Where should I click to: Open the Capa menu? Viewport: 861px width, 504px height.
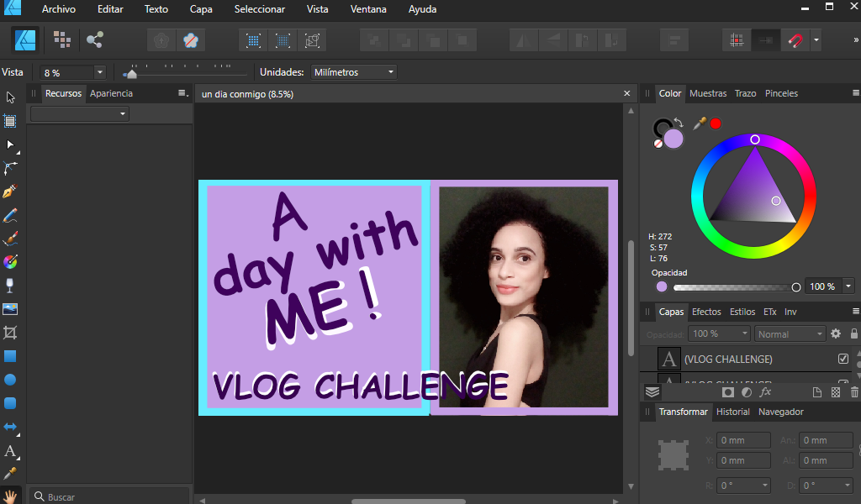[201, 9]
